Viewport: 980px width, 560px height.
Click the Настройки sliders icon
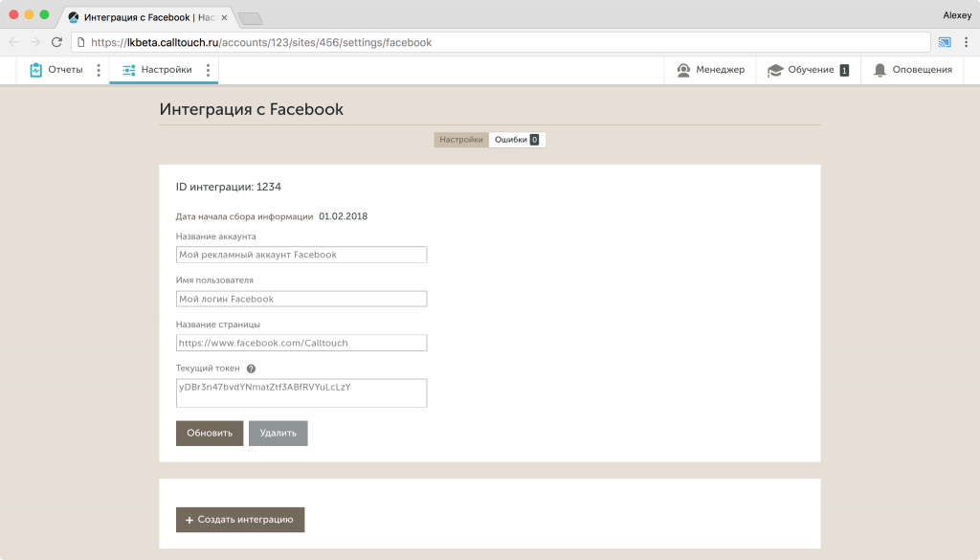pyautogui.click(x=129, y=70)
